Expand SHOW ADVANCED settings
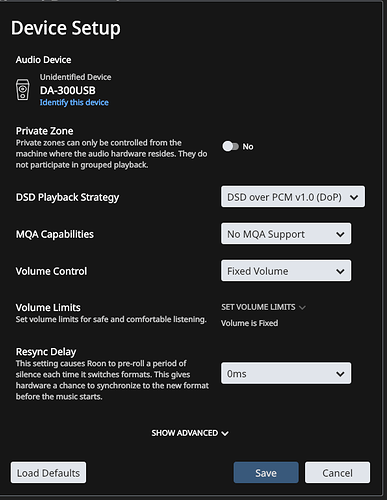387x500 pixels. 190,433
